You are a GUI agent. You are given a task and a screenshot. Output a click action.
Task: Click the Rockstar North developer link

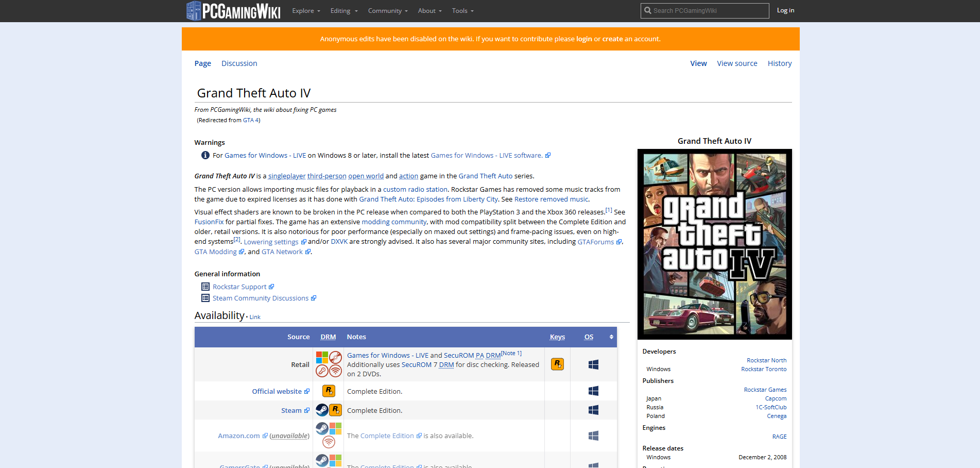click(767, 361)
